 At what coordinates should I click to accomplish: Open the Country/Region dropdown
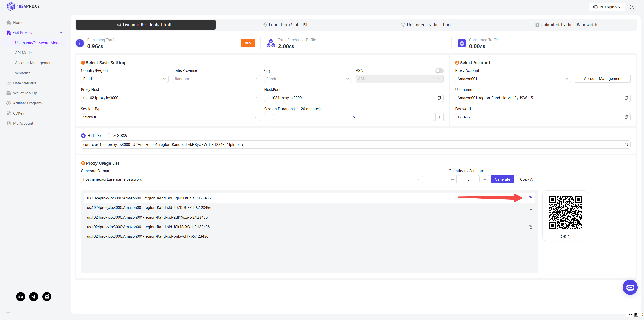pyautogui.click(x=124, y=79)
